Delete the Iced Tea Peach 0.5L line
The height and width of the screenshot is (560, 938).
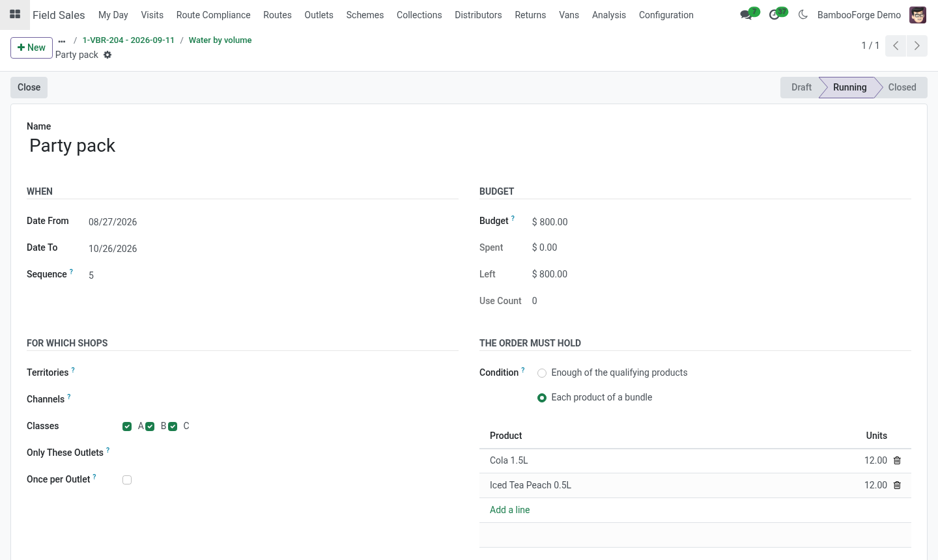pos(897,485)
